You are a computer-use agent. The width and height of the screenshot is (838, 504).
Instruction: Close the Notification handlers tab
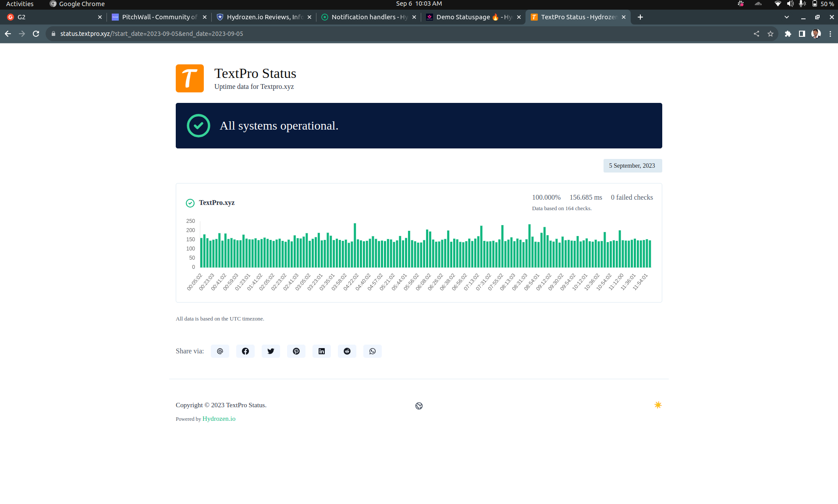[414, 17]
